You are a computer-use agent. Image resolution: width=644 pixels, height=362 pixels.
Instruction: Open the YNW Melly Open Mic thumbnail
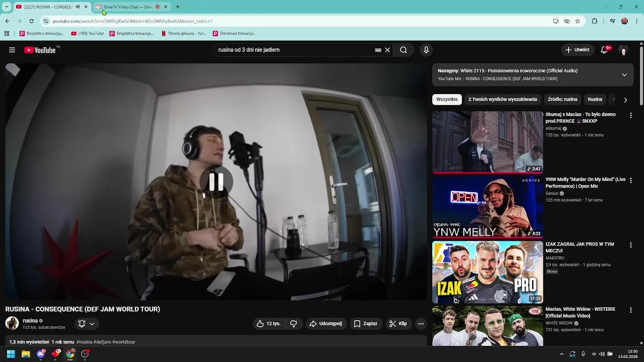point(488,207)
